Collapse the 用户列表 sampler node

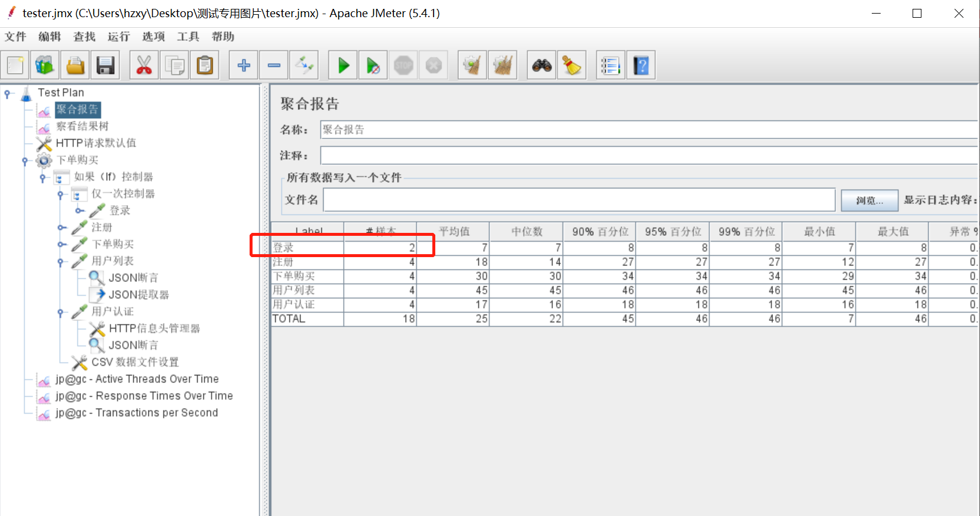pos(60,262)
